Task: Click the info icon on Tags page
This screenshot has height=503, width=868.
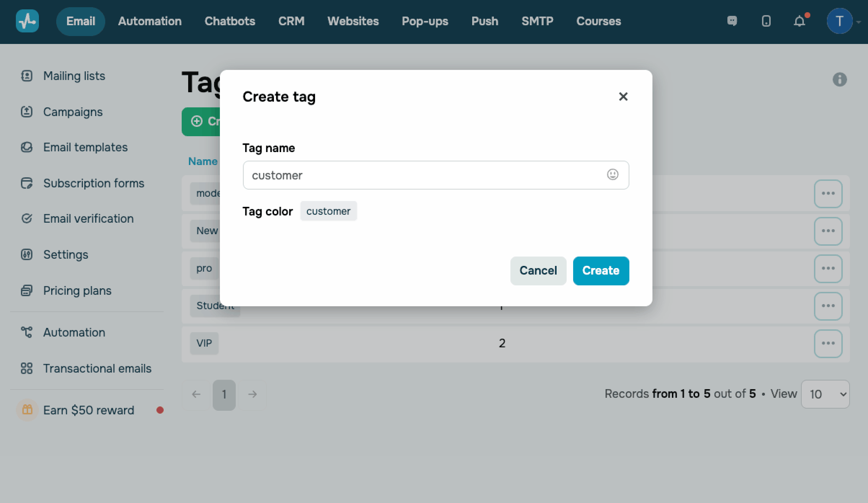Action: pyautogui.click(x=840, y=80)
